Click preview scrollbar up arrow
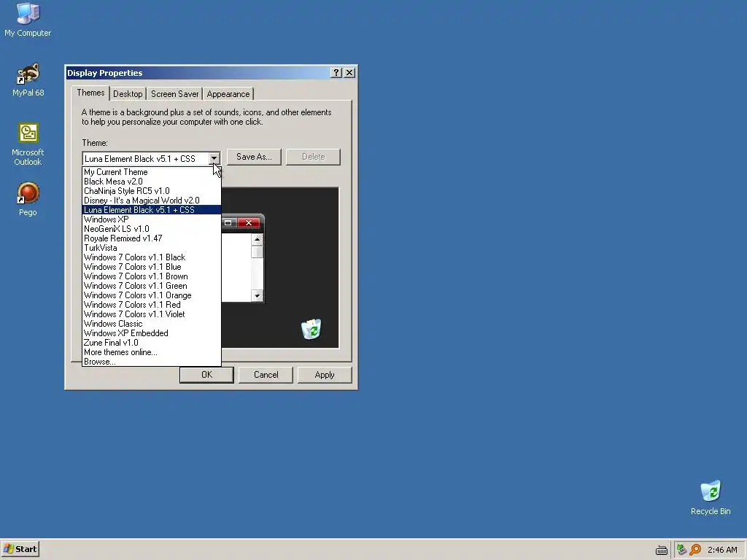747x560 pixels. click(258, 239)
